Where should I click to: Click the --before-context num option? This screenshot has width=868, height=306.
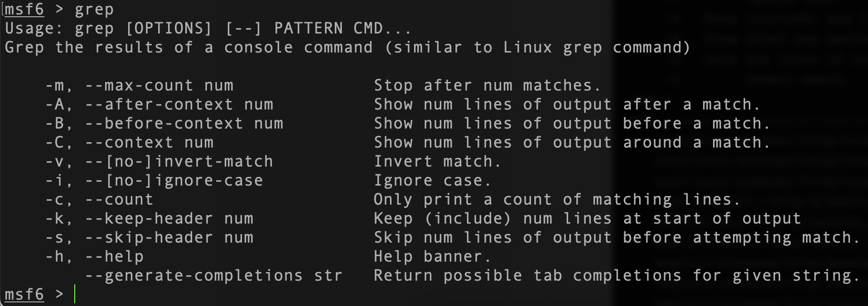pyautogui.click(x=184, y=124)
